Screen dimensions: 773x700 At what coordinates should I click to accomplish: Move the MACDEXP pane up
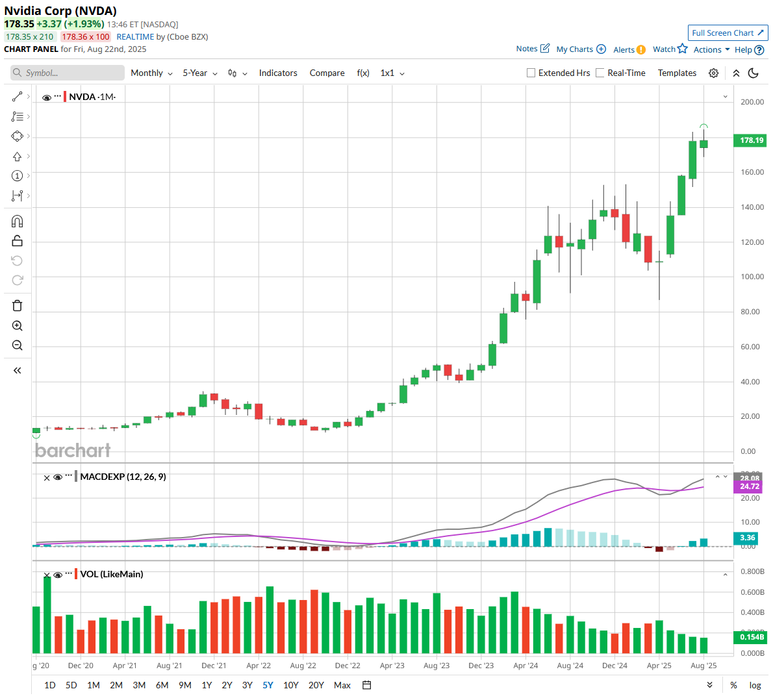pyautogui.click(x=717, y=477)
